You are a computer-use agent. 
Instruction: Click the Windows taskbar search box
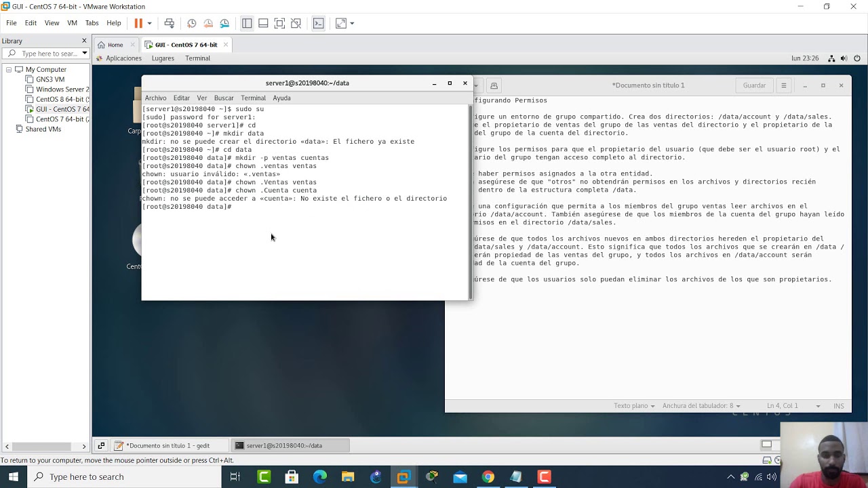coord(124,477)
